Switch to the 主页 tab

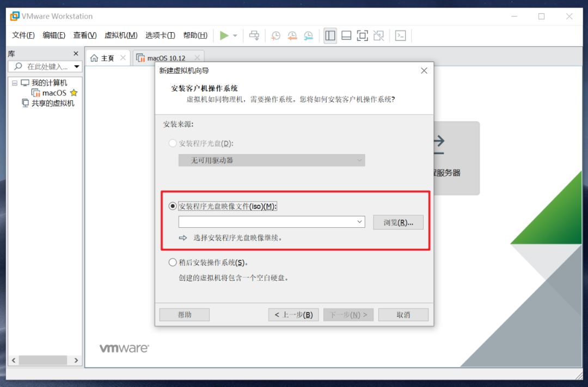(x=108, y=58)
